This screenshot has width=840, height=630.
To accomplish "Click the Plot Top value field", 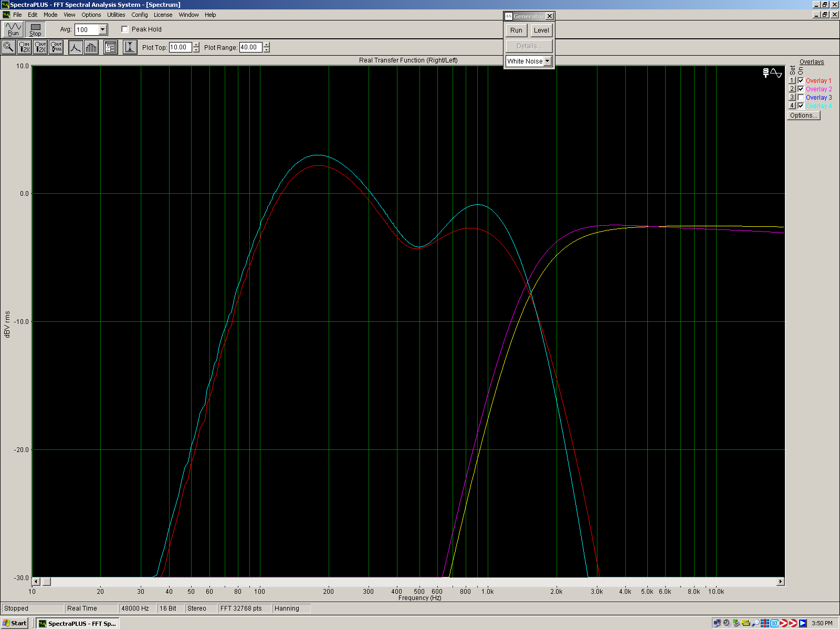I will (181, 47).
